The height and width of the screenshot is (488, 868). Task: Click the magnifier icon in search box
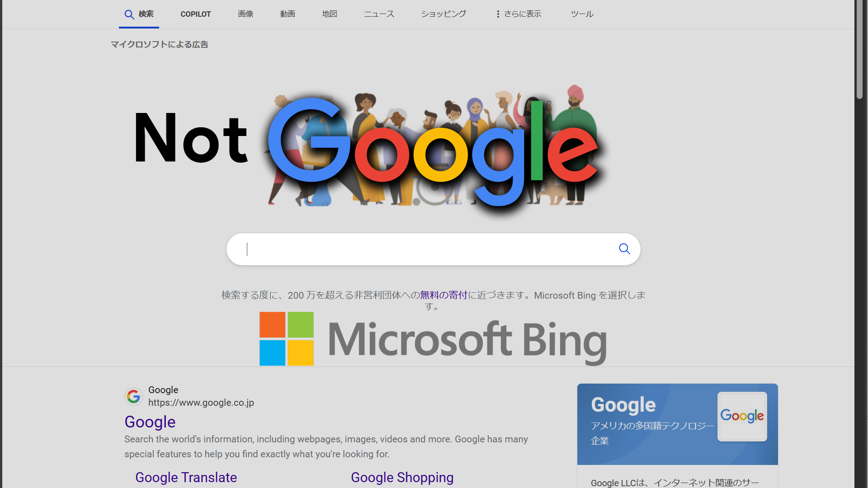(x=624, y=249)
